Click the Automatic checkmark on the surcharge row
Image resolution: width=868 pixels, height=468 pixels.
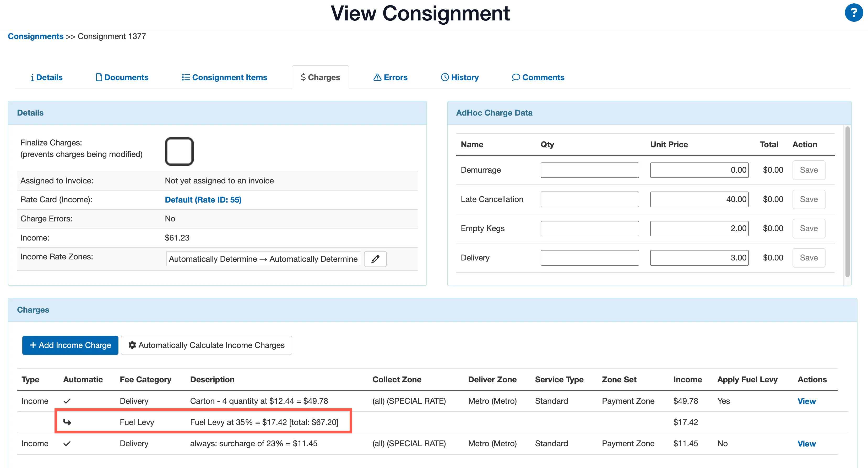coord(67,443)
